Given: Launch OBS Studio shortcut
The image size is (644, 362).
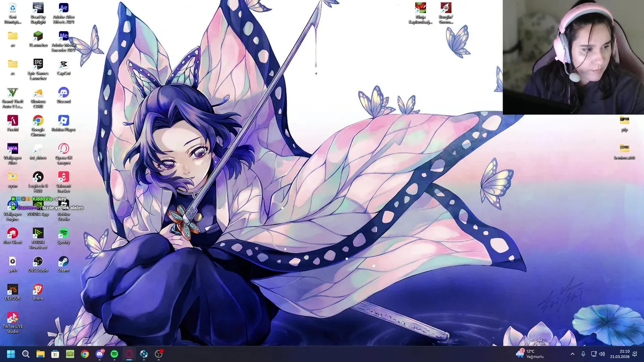Looking at the screenshot, I should 38,264.
